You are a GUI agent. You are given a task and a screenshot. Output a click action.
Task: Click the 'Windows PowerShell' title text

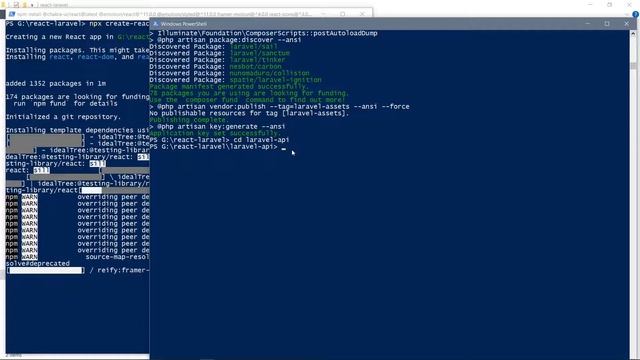pyautogui.click(x=183, y=24)
